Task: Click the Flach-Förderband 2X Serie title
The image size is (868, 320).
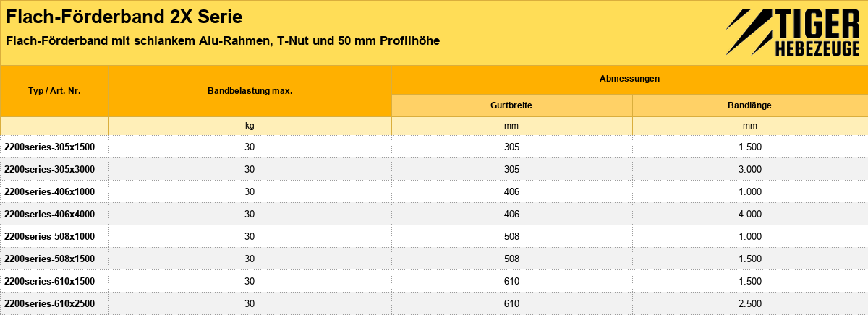Action: [x=124, y=15]
